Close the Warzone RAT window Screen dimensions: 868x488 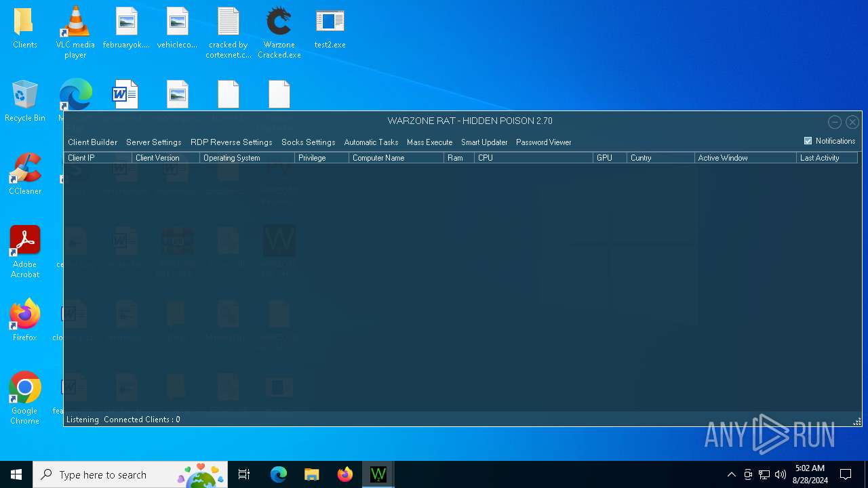click(x=852, y=122)
